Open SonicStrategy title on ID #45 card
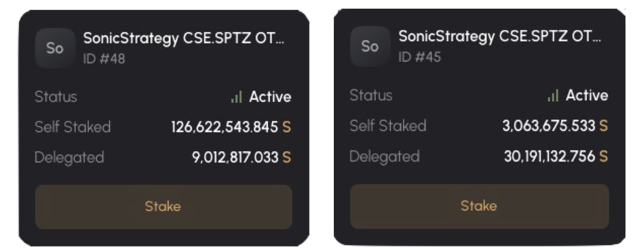The width and height of the screenshot is (644, 248). click(499, 37)
